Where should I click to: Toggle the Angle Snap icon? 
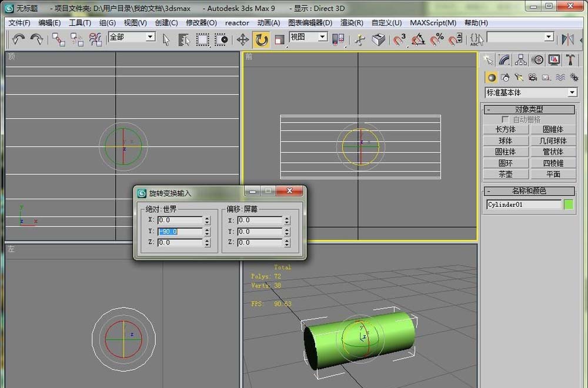418,39
